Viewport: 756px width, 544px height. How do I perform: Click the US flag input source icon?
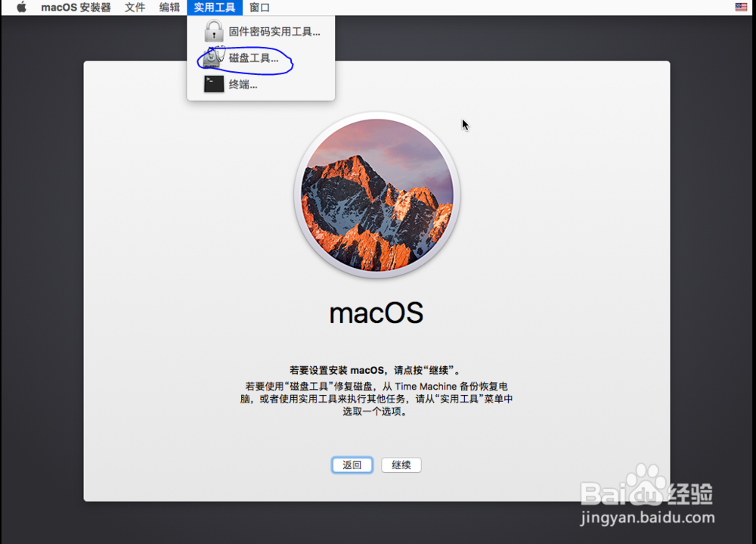pos(742,7)
